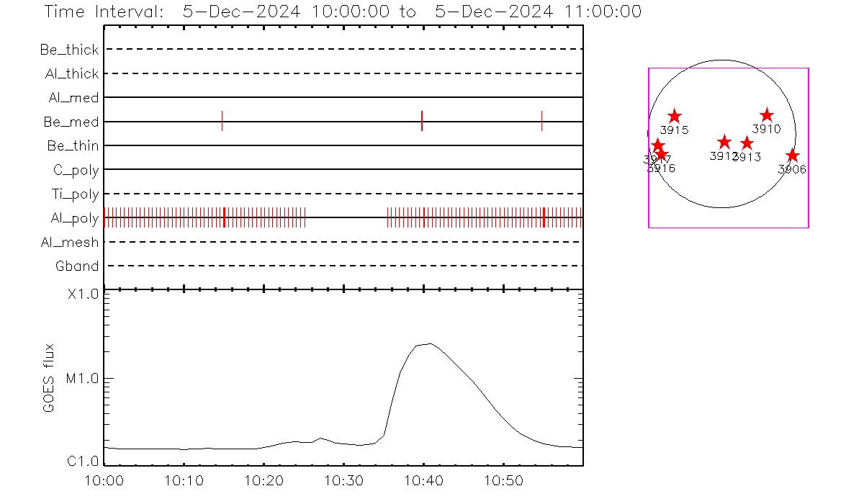This screenshot has width=864, height=504.
Task: Click the star marking active region 3915
Action: pyautogui.click(x=674, y=117)
